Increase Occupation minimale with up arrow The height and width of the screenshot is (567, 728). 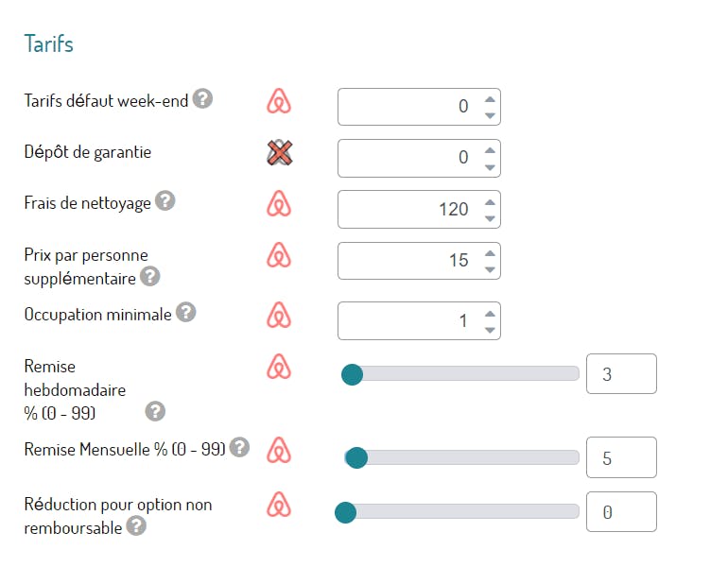[x=489, y=314]
